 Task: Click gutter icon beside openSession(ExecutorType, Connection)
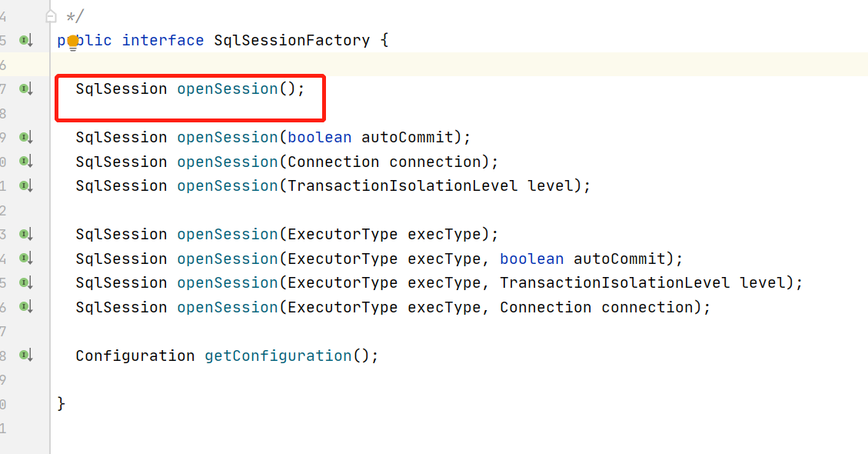[x=26, y=306]
